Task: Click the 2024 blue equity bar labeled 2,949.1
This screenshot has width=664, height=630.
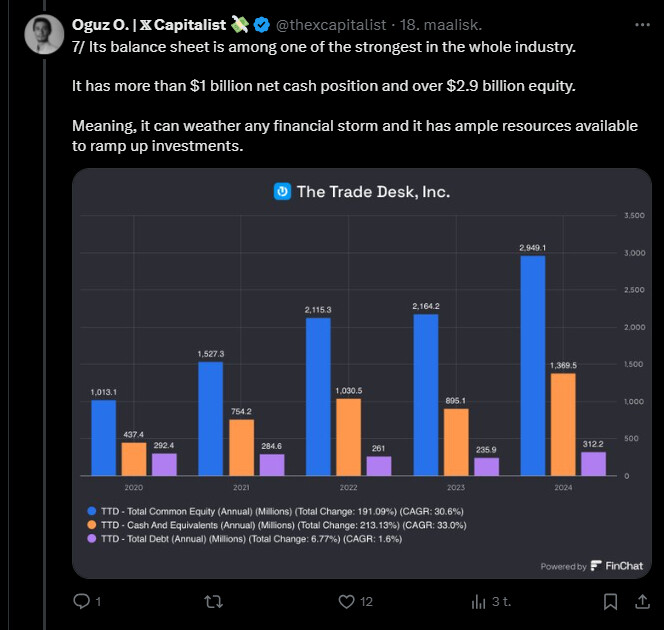Action: [x=531, y=365]
